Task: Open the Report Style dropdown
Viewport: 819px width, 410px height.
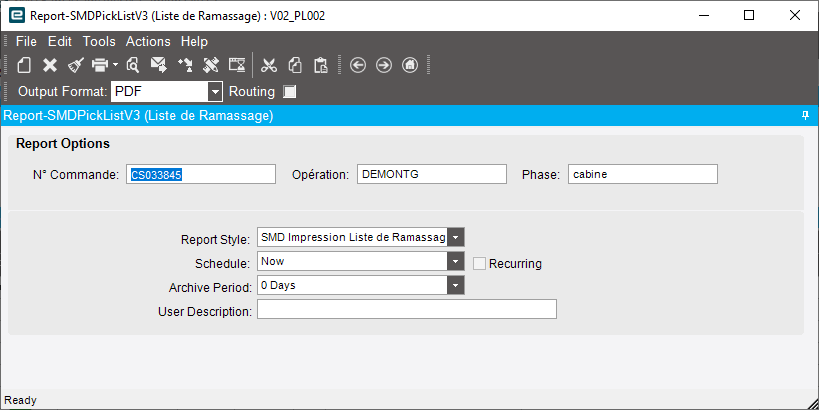Action: [x=455, y=237]
